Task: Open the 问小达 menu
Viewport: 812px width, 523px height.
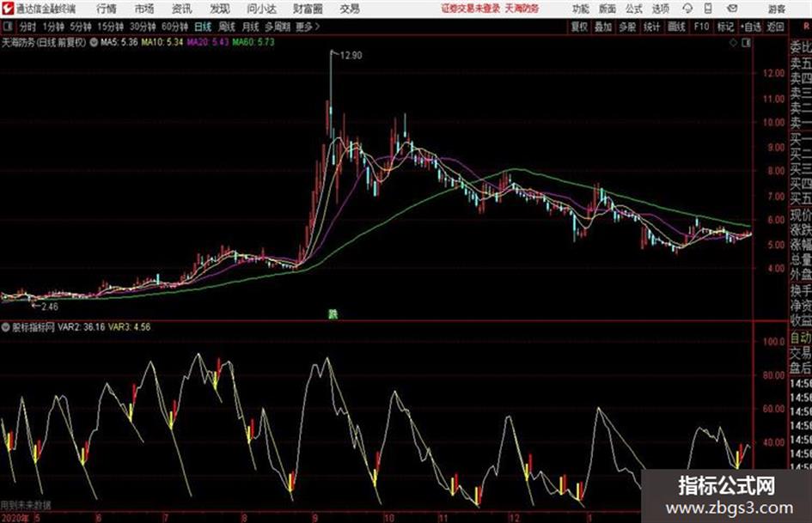Action: point(261,9)
